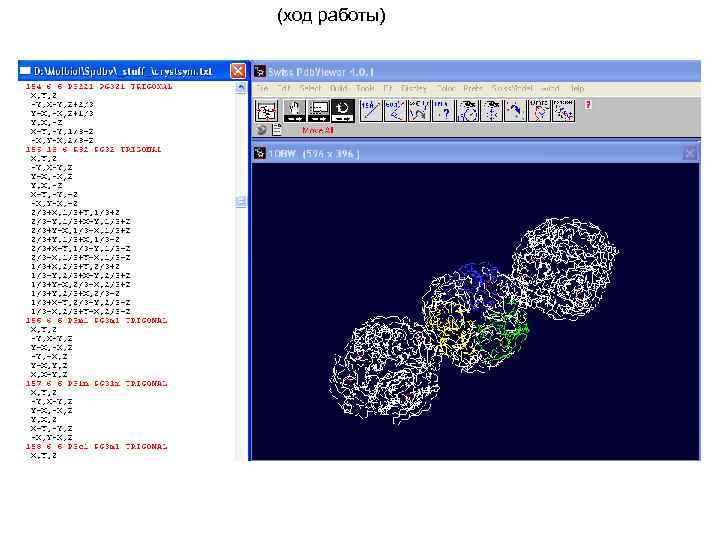Open the SwissModel menu
Screen dimensions: 720x540
(512, 88)
